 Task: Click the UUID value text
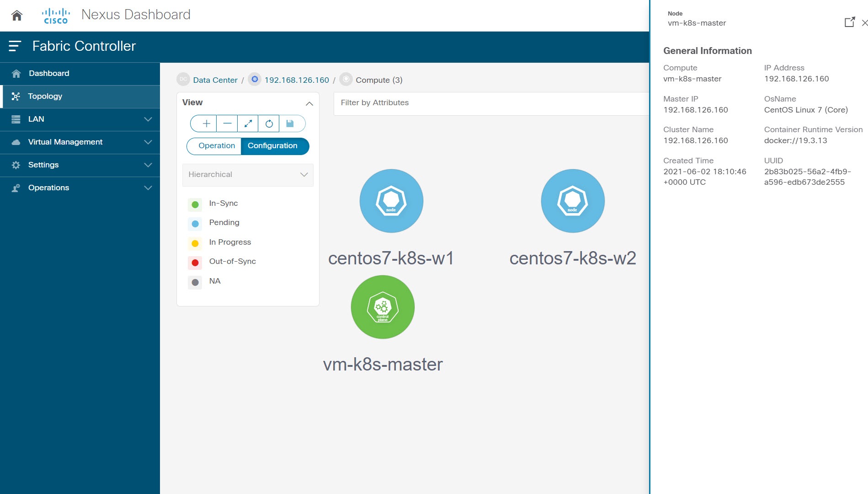[807, 177]
